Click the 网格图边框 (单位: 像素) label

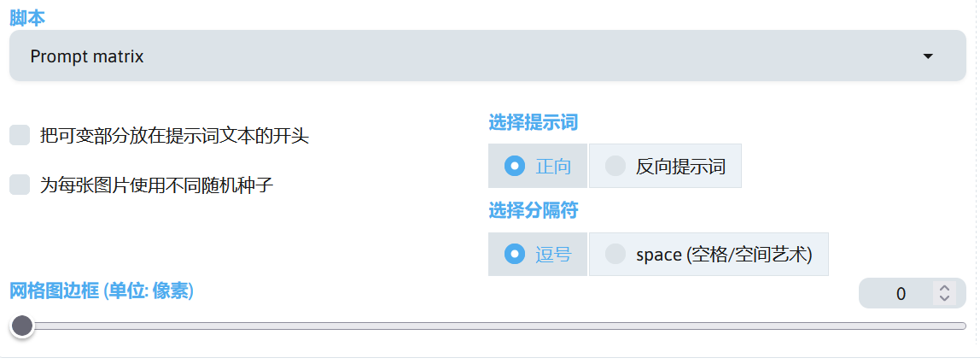click(x=102, y=291)
